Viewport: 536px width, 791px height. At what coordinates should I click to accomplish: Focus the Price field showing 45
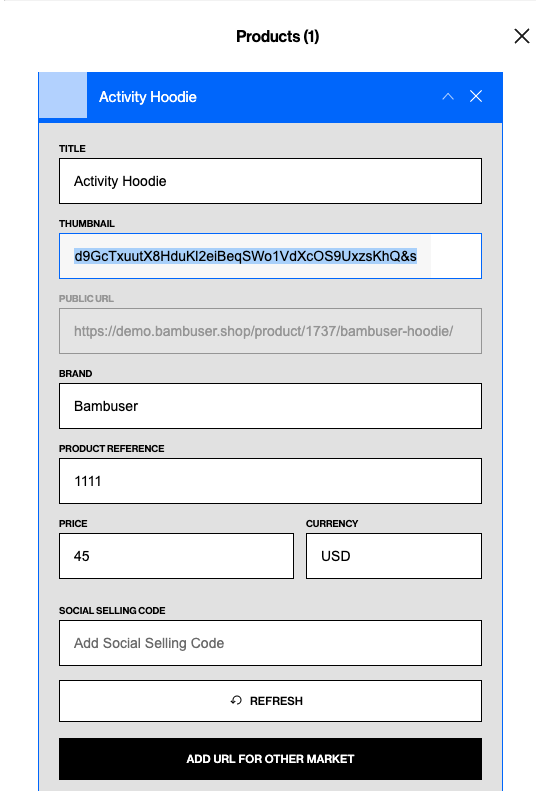pyautogui.click(x=176, y=556)
